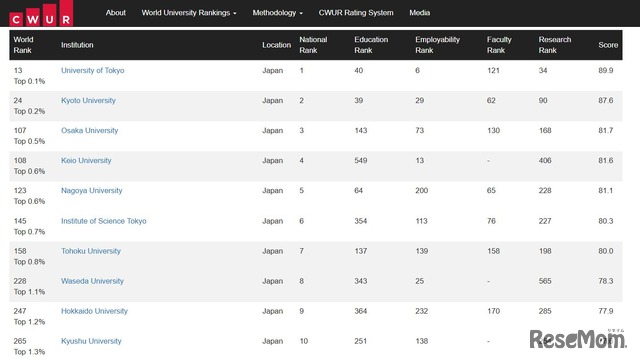Select score value 80.0
Image resolution: width=640 pixels, height=362 pixels.
(606, 251)
